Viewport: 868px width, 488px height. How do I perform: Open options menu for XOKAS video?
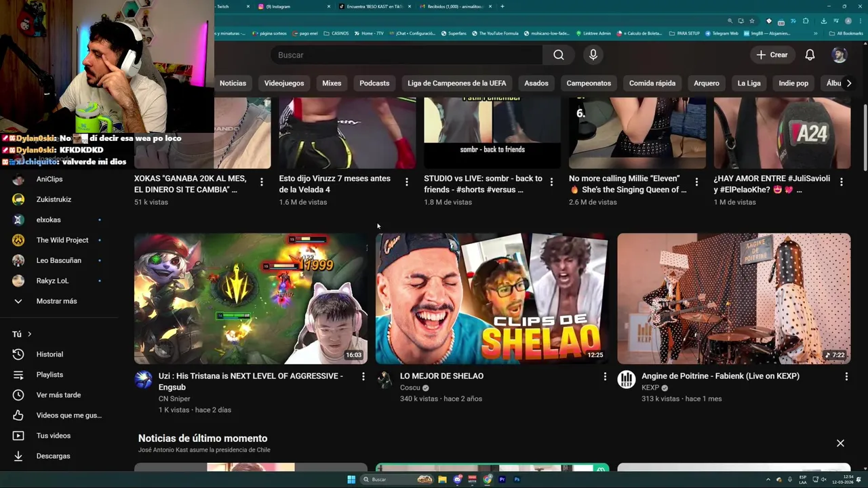click(262, 182)
